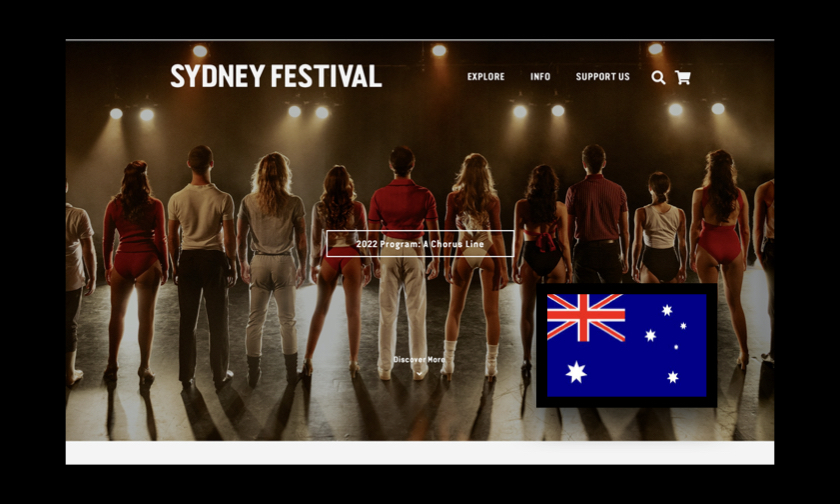Click the bright stage spotlight above Explore
Screen dimensions: 840x504
coord(437,50)
